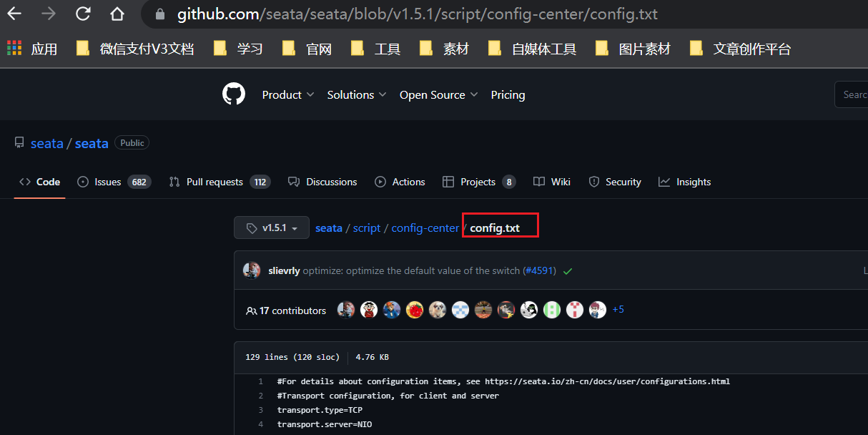Open the Projects tab
Screen dimensions: 868x435
click(478, 182)
